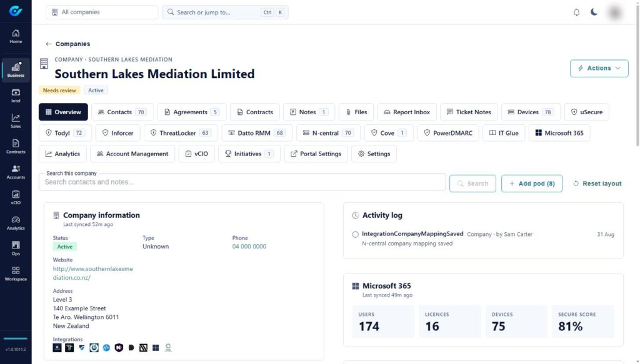This screenshot has width=640, height=364.
Task: Open the Notes tab
Action: (309, 112)
